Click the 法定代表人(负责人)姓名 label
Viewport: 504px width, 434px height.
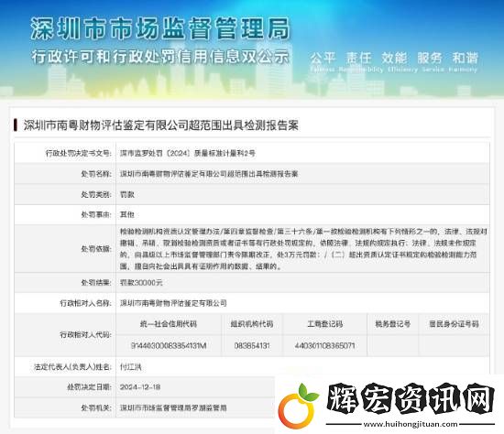72,366
